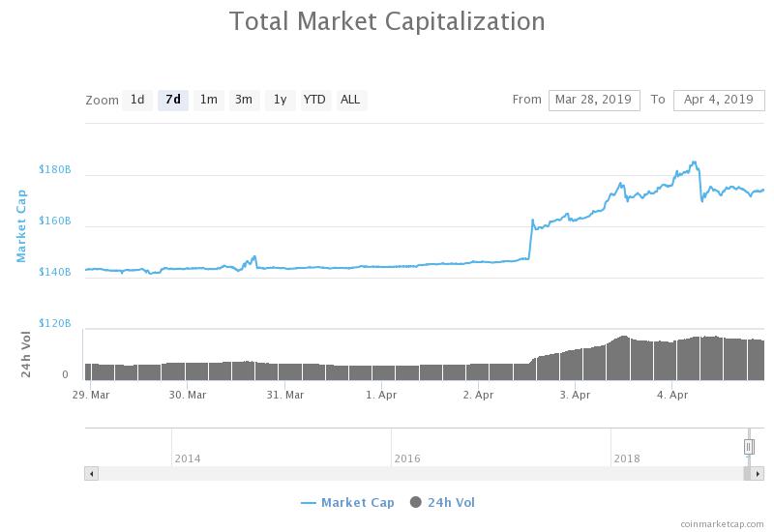Click the From date field

click(594, 100)
